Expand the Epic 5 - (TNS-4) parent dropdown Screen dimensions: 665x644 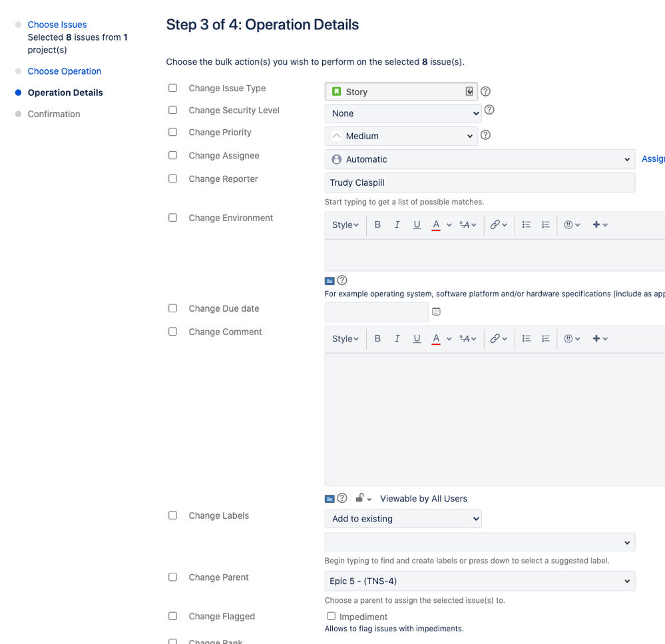click(x=480, y=581)
